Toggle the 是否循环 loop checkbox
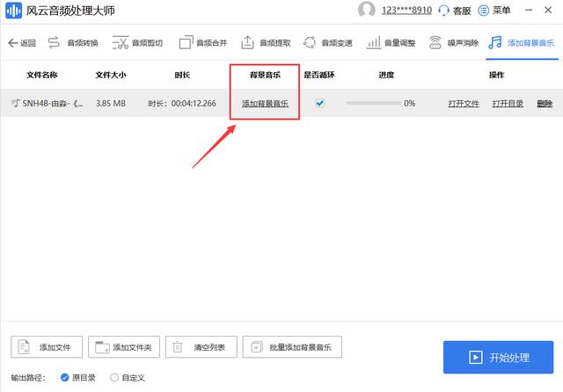Image resolution: width=563 pixels, height=392 pixels. 320,104
